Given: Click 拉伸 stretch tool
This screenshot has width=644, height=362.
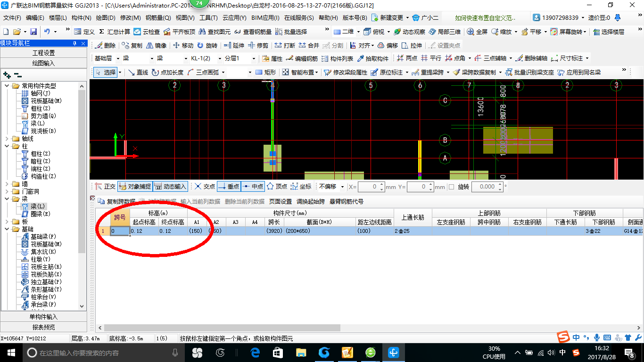Looking at the screenshot, I should click(412, 46).
